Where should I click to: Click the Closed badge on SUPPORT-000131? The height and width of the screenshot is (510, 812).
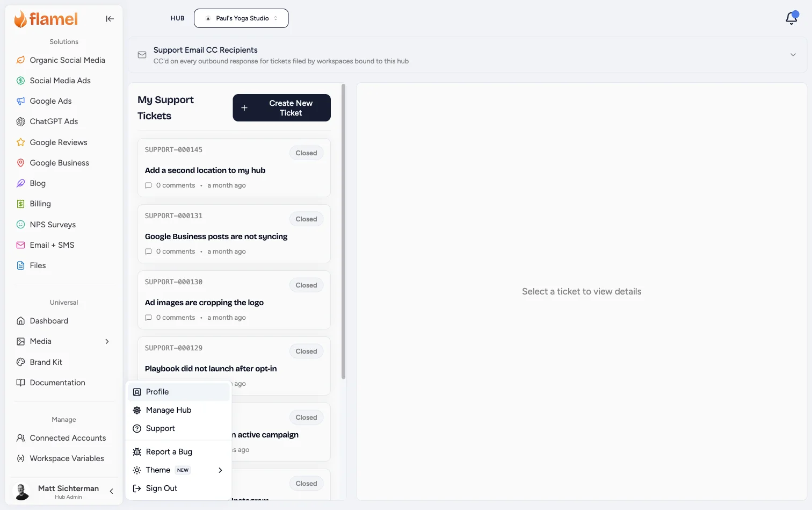306,219
